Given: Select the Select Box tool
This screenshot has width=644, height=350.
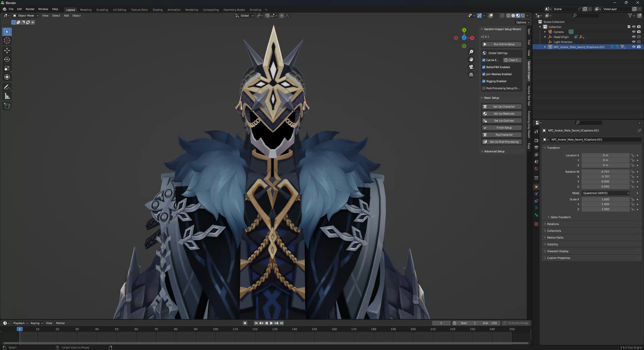Looking at the screenshot, I should point(7,32).
